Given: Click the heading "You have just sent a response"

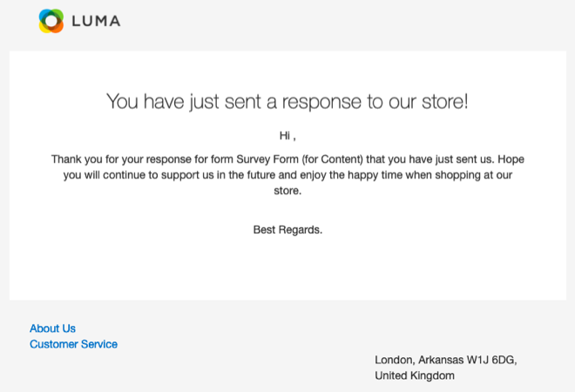Looking at the screenshot, I should click(234, 102).
